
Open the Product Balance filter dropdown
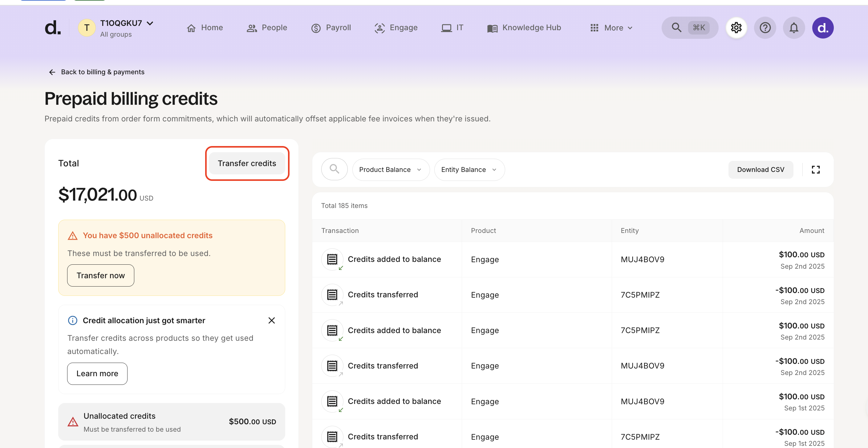click(391, 169)
